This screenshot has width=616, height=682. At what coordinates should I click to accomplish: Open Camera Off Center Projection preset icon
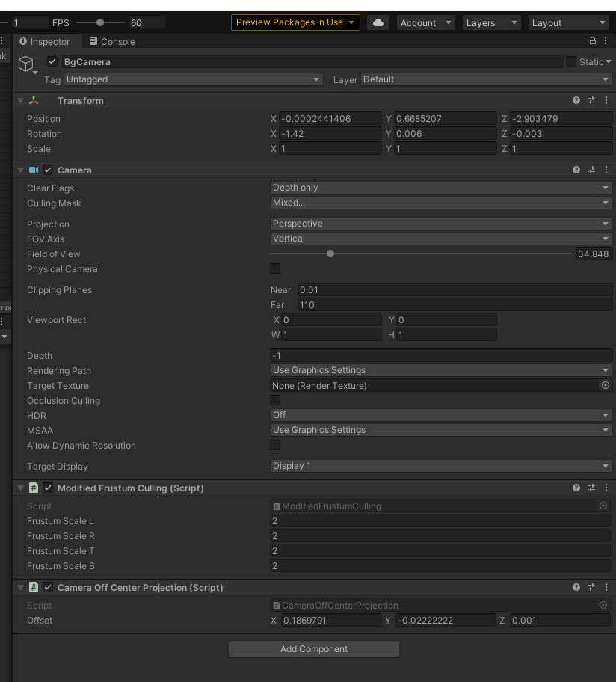click(x=591, y=587)
